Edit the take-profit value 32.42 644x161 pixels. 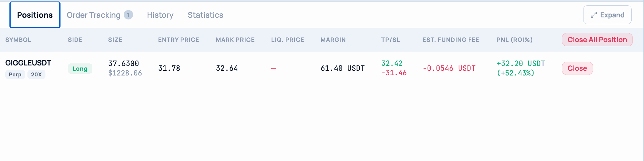pos(392,63)
